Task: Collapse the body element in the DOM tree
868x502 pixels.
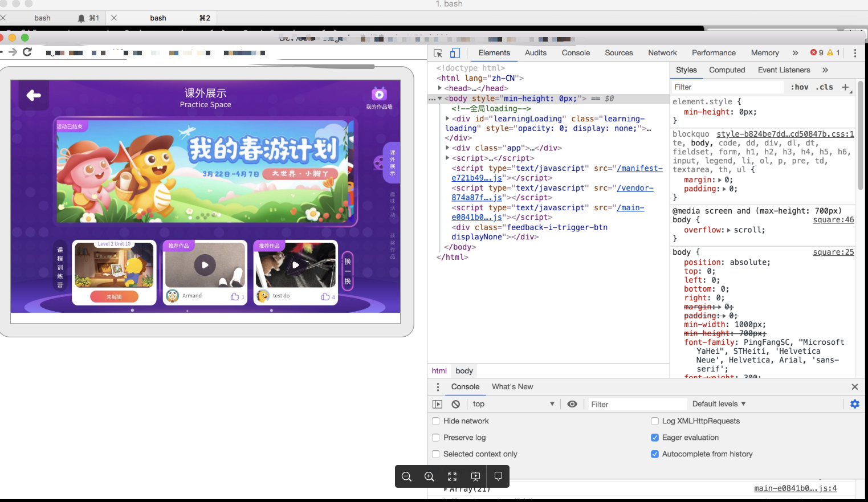Action: pyautogui.click(x=440, y=99)
